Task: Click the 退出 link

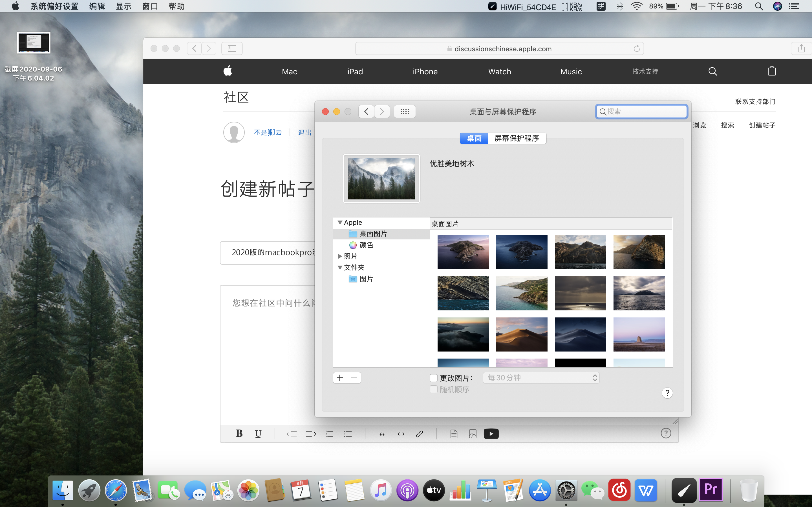Action: click(304, 132)
